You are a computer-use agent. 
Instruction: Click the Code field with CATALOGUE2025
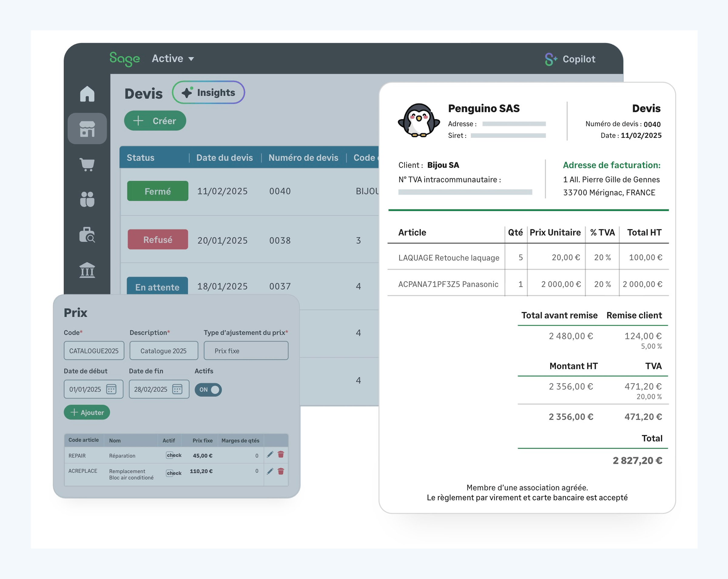click(94, 350)
